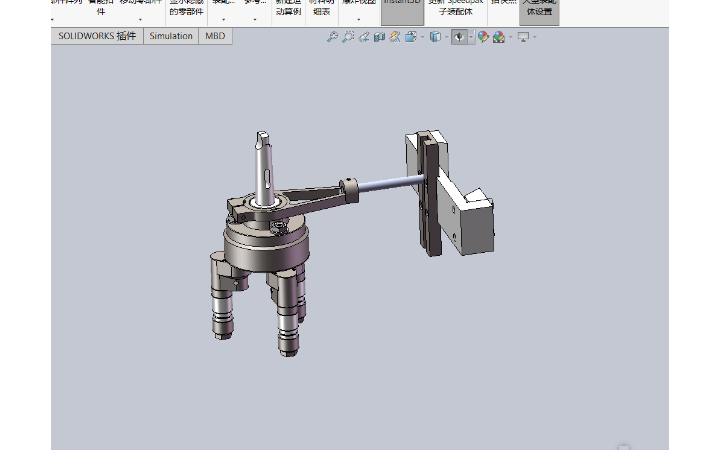Expand the 装配 ribbon dropdown arrow

coord(224,20)
